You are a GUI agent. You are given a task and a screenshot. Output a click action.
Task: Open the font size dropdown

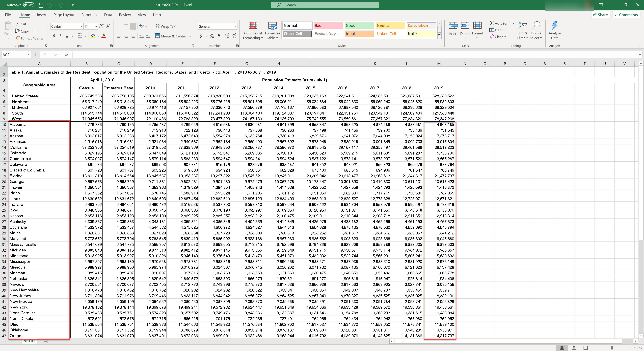click(96, 26)
